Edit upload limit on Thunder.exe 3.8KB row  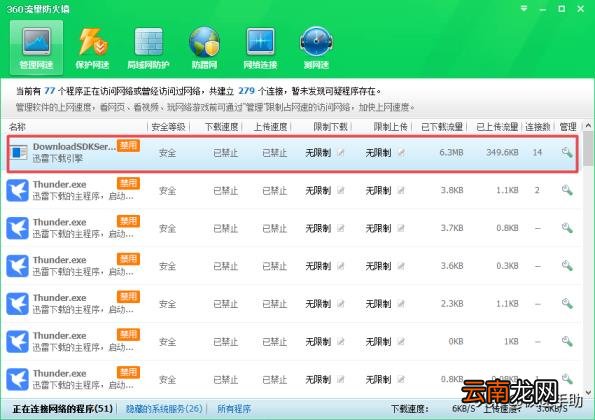pyautogui.click(x=401, y=190)
